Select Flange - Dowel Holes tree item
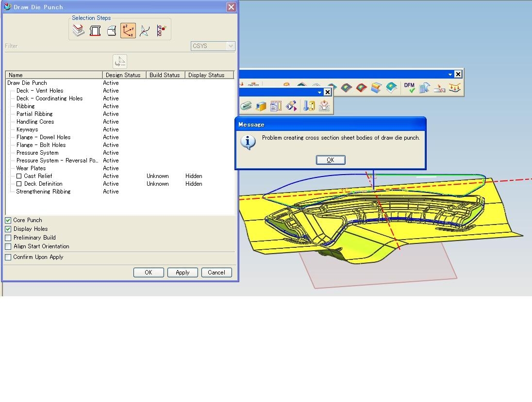This screenshot has width=532, height=402. pyautogui.click(x=43, y=138)
